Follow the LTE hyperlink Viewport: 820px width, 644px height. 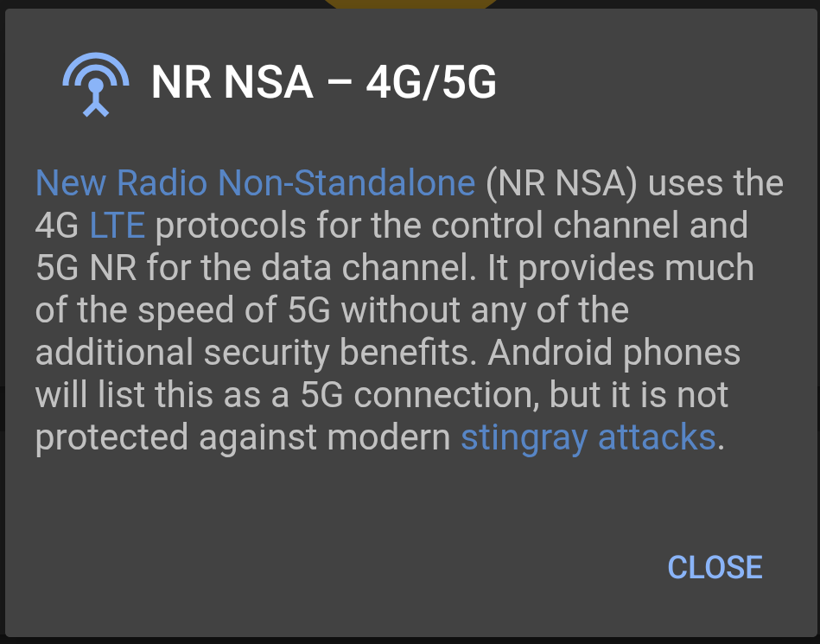pos(118,226)
